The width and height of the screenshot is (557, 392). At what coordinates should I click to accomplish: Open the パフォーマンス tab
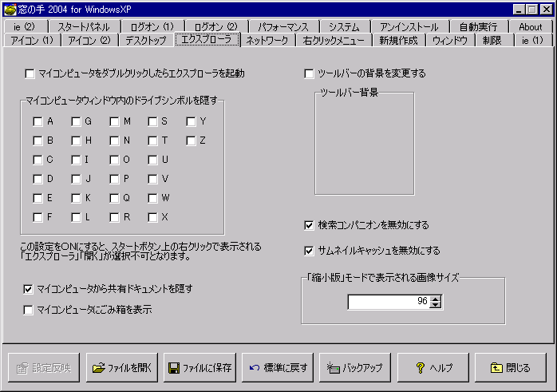click(283, 27)
